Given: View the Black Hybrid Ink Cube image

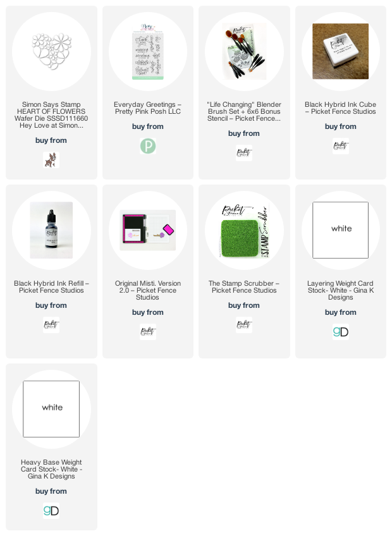Looking at the screenshot, I should point(341,51).
